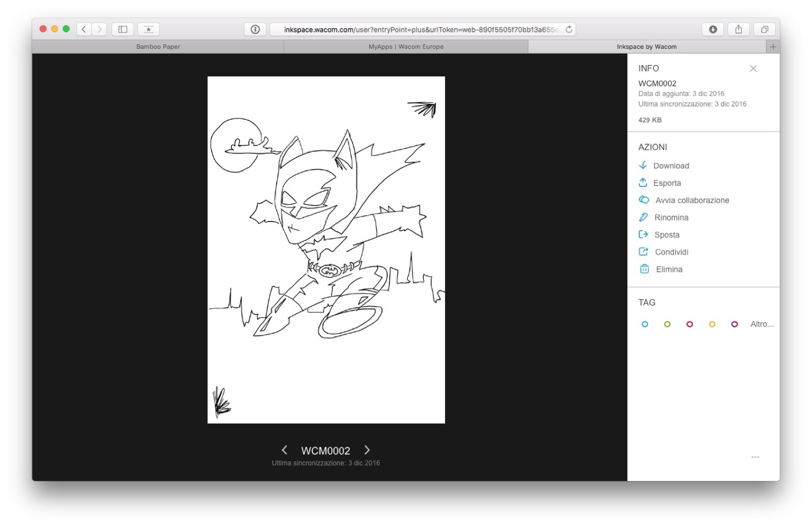This screenshot has height=527, width=812.
Task: Open Safari downloads button in toolbar
Action: click(x=713, y=29)
